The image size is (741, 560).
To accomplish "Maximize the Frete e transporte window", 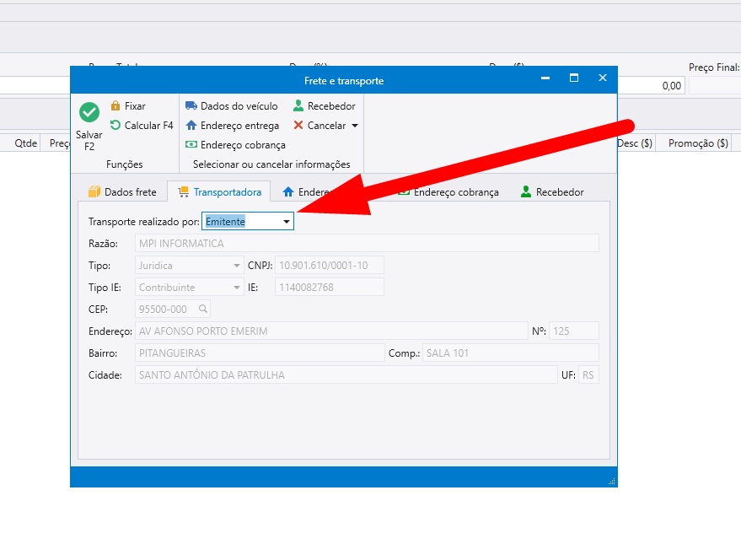I will (x=574, y=78).
